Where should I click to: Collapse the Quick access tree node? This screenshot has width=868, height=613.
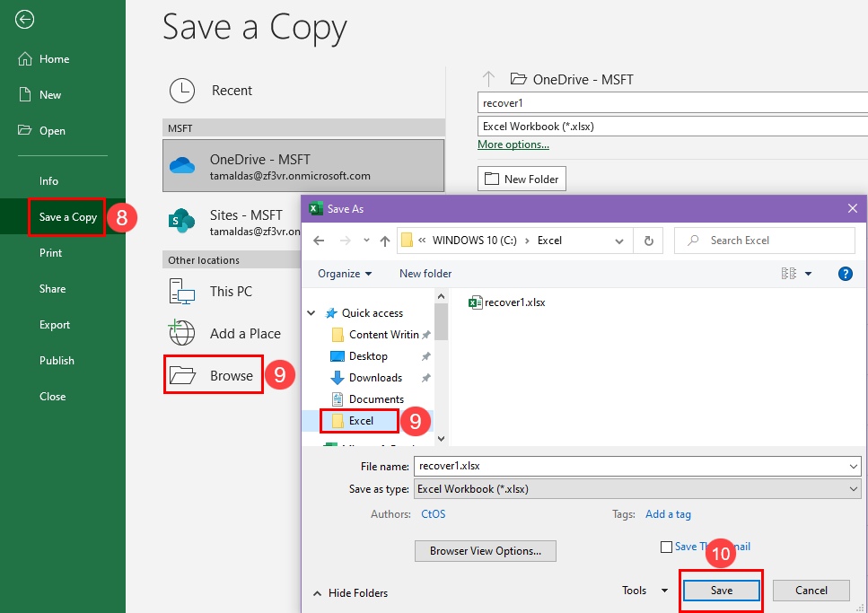click(311, 313)
